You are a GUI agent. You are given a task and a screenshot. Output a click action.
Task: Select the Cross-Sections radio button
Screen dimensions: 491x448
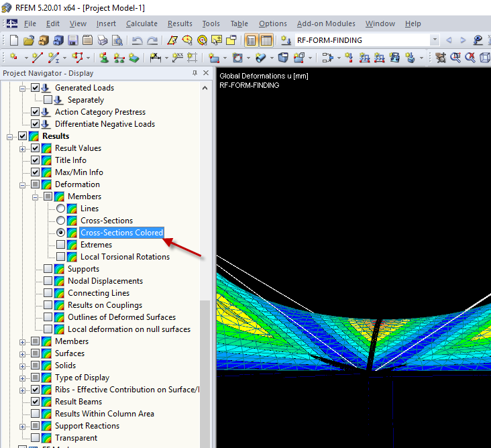tap(61, 221)
